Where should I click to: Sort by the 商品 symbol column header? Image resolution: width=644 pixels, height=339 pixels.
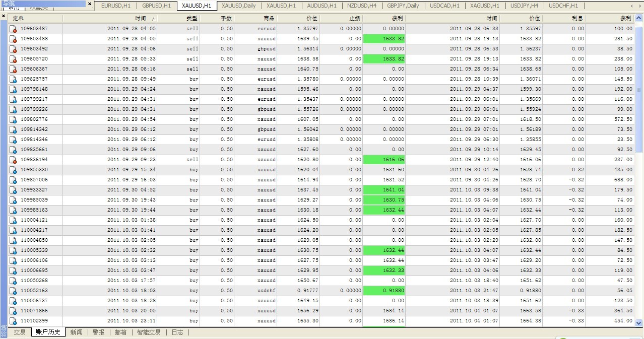(255, 18)
